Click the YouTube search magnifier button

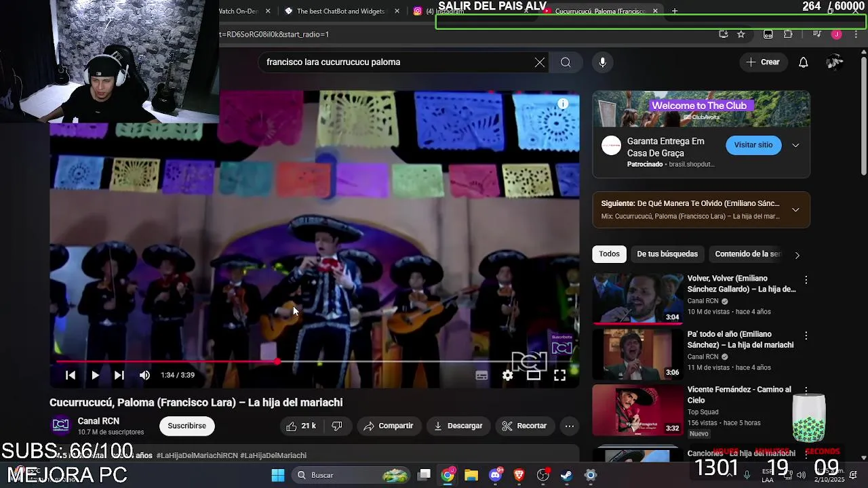pos(566,62)
